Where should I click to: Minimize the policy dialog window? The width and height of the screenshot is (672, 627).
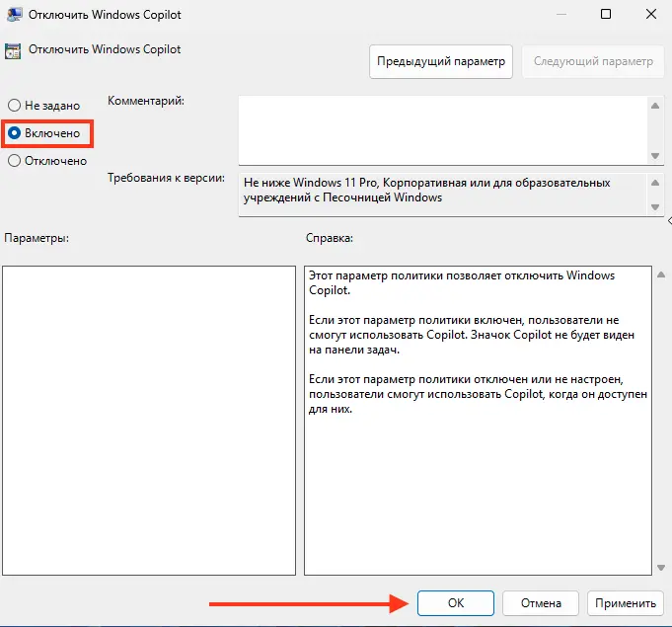[x=561, y=14]
